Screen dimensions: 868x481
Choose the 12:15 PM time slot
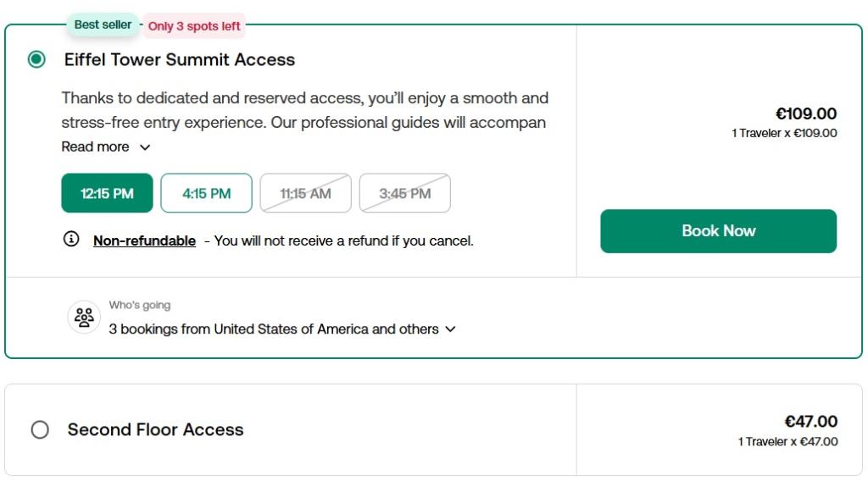107,193
